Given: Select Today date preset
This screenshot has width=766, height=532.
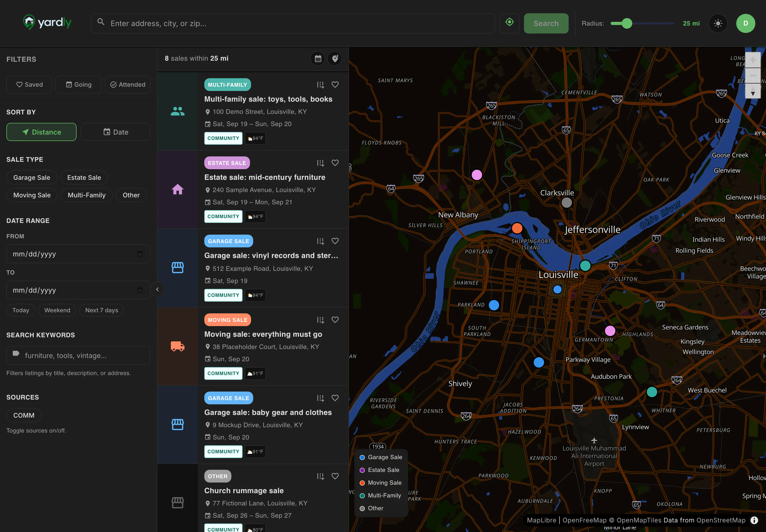Looking at the screenshot, I should (x=21, y=310).
